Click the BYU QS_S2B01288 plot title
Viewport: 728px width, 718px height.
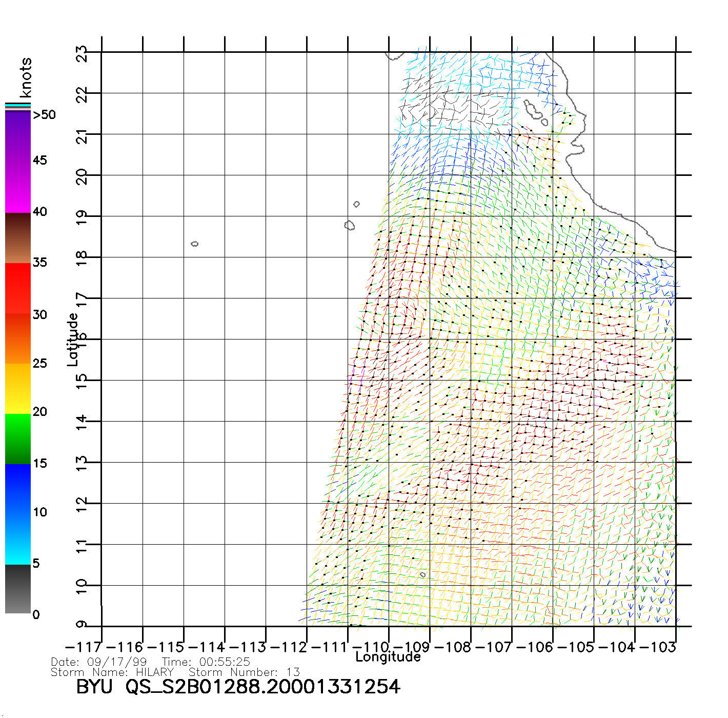238,687
